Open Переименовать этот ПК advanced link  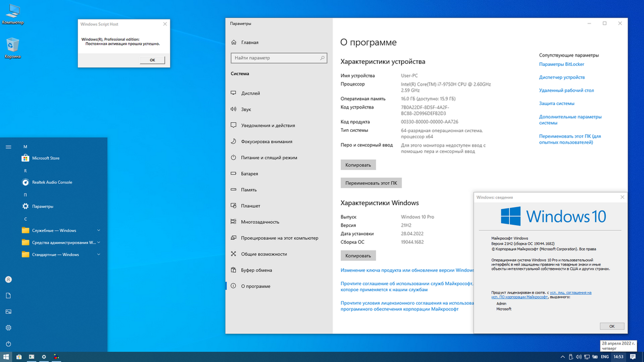coord(570,139)
